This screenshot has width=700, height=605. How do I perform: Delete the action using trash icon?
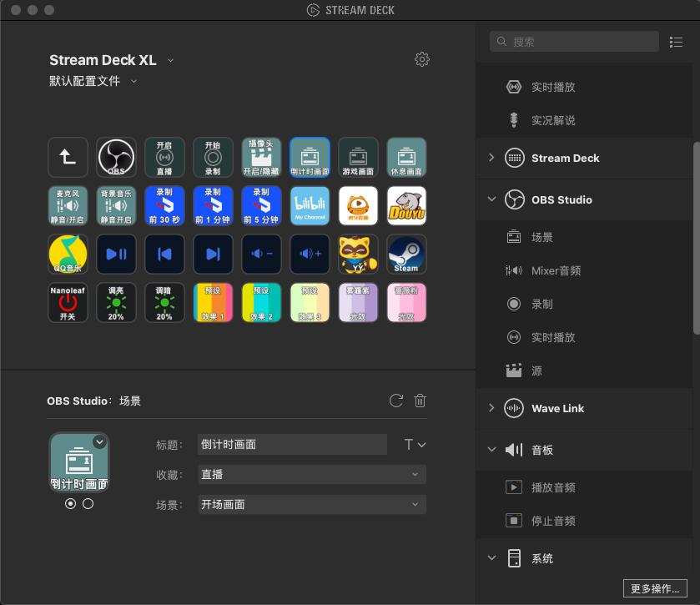421,401
